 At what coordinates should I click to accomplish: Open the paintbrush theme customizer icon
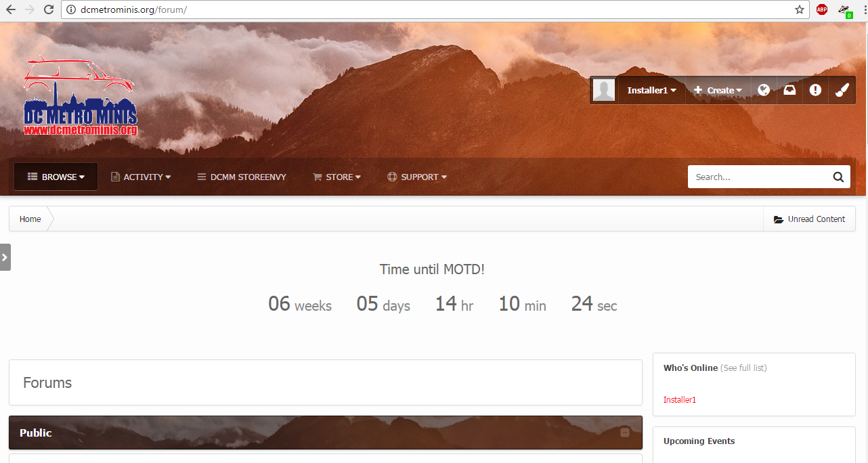842,90
